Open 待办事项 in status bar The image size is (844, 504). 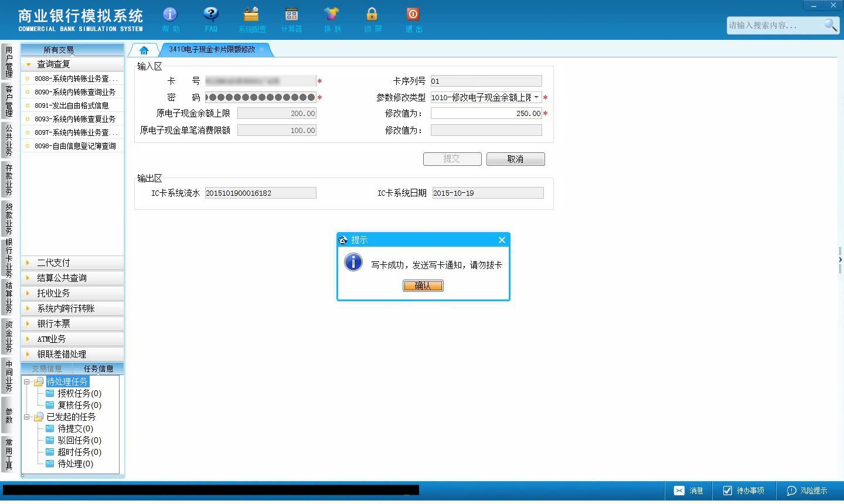coord(744,491)
